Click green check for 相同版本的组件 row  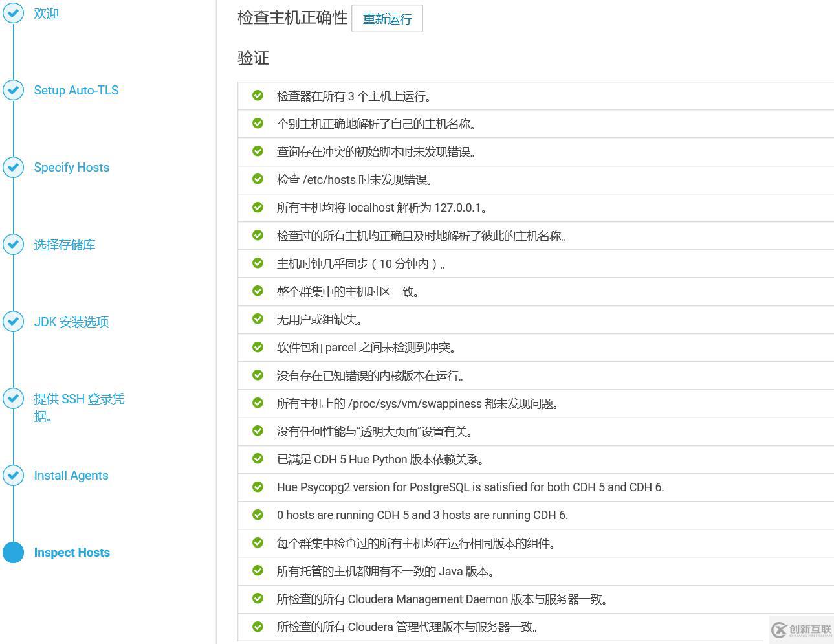258,542
